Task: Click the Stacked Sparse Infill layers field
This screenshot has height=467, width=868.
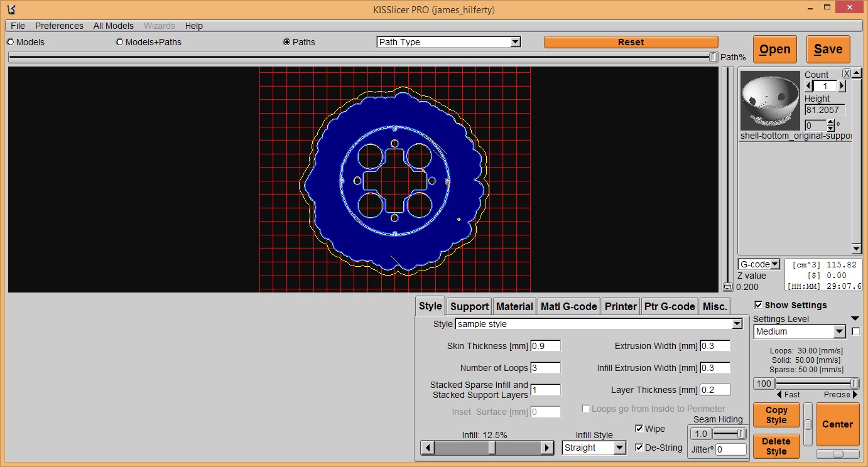Action: (x=546, y=390)
